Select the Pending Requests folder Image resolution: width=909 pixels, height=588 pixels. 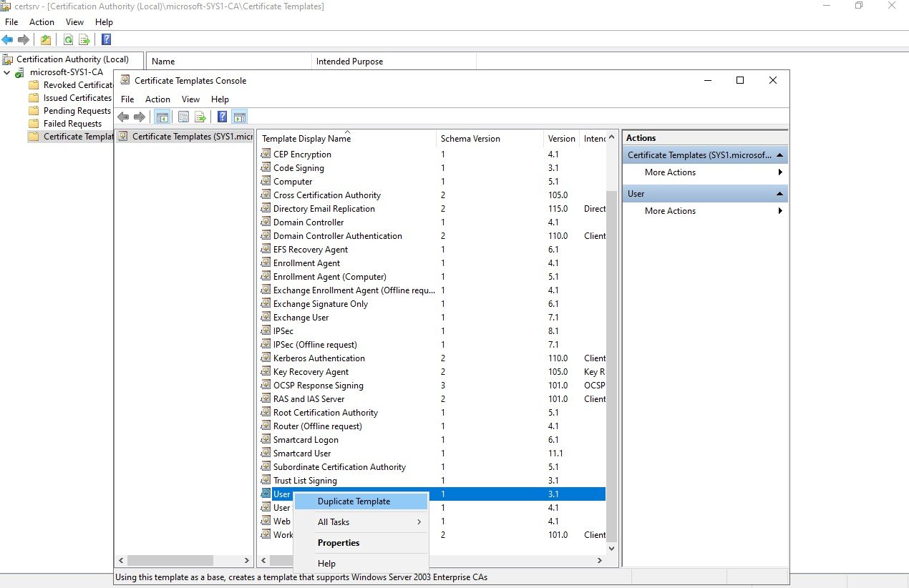(x=71, y=111)
